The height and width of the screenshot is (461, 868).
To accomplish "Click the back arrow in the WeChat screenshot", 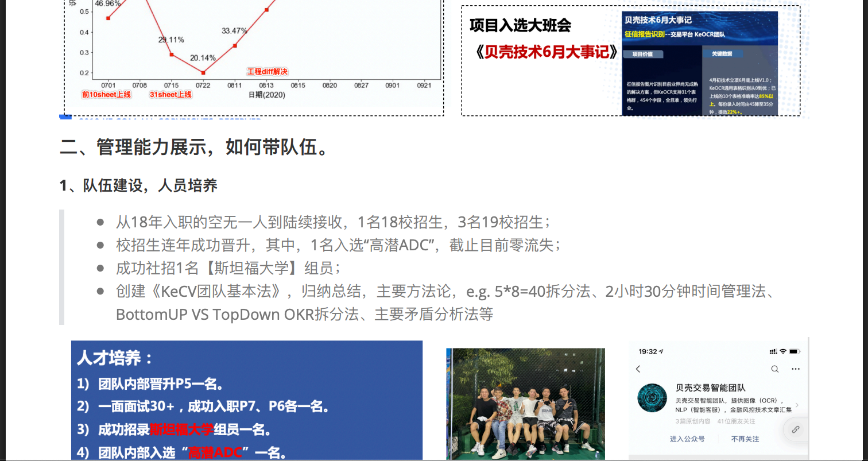I will [638, 369].
